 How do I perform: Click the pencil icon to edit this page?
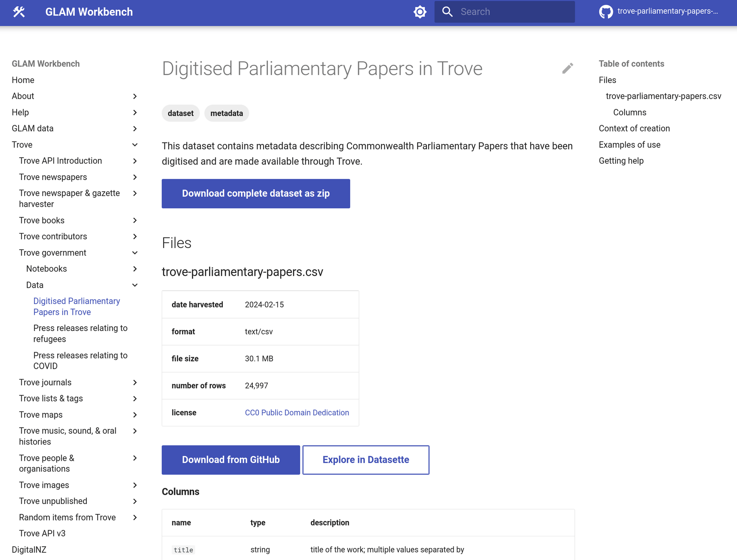pyautogui.click(x=567, y=68)
